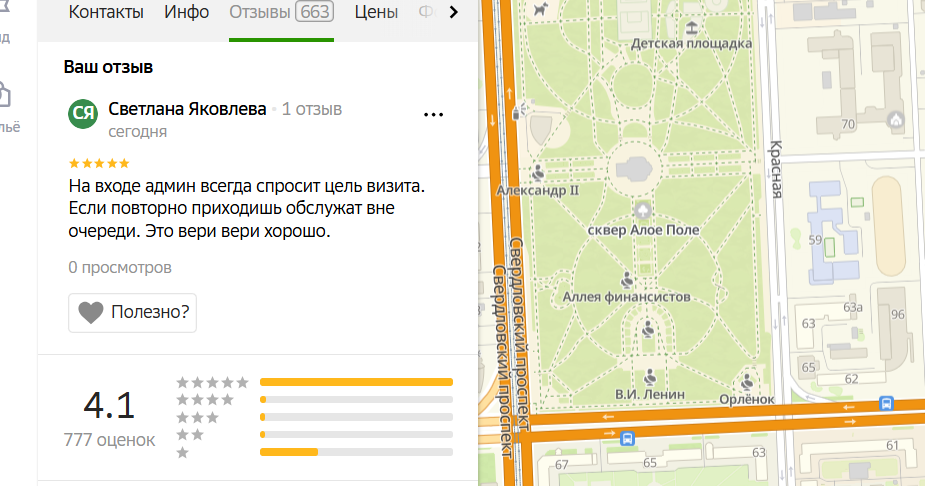Click the СЯ green avatar
The image size is (925, 486).
point(83,114)
